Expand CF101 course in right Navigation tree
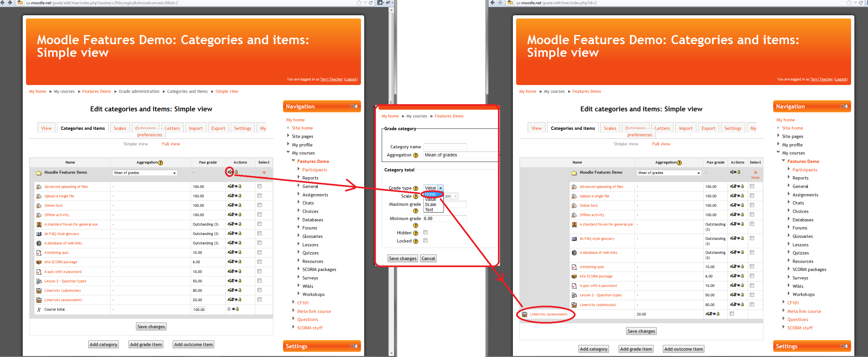The height and width of the screenshot is (357, 868). (783, 302)
